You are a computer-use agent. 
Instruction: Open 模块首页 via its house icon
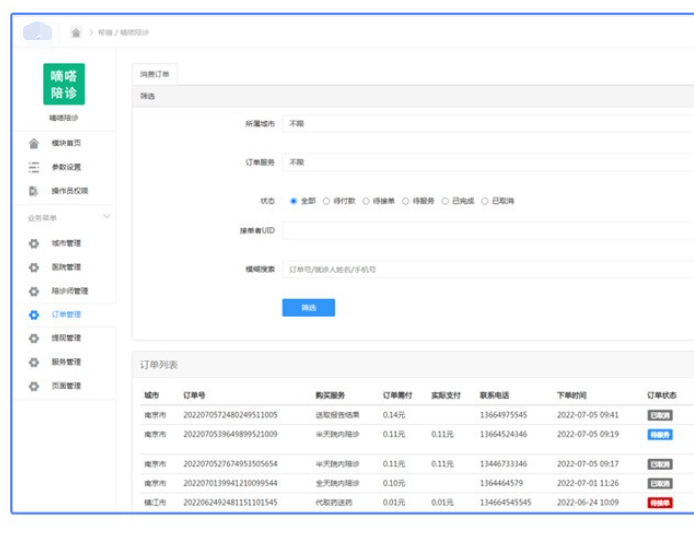34,144
